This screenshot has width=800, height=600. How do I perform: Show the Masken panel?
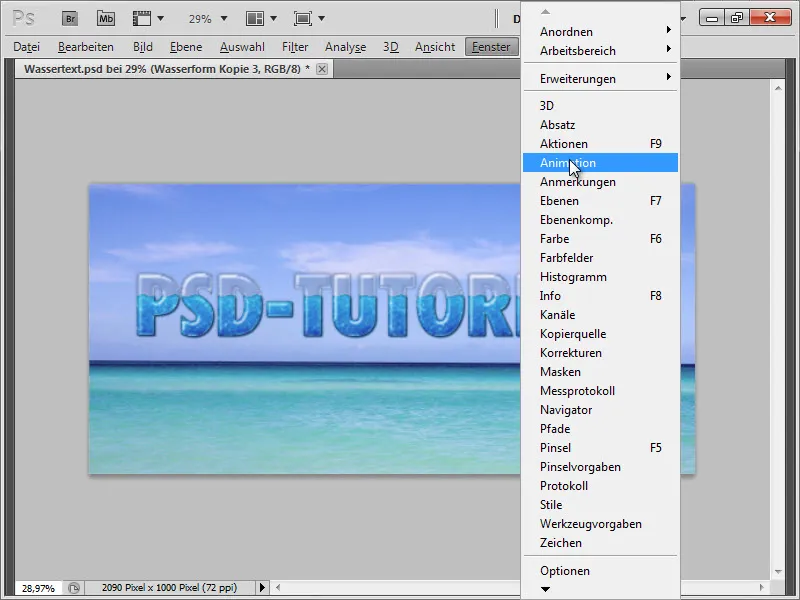[601, 372]
